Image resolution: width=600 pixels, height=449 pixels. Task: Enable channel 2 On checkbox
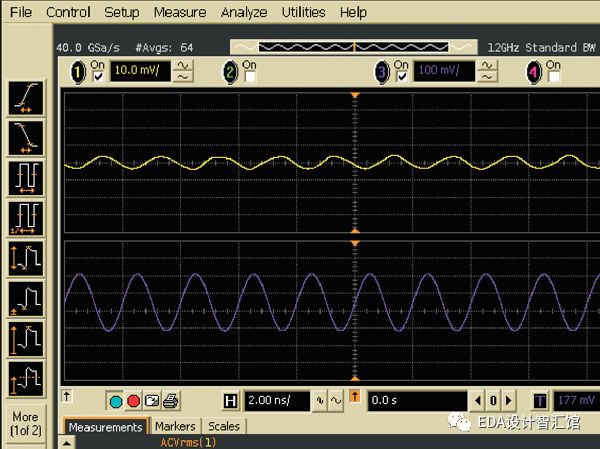coord(250,77)
